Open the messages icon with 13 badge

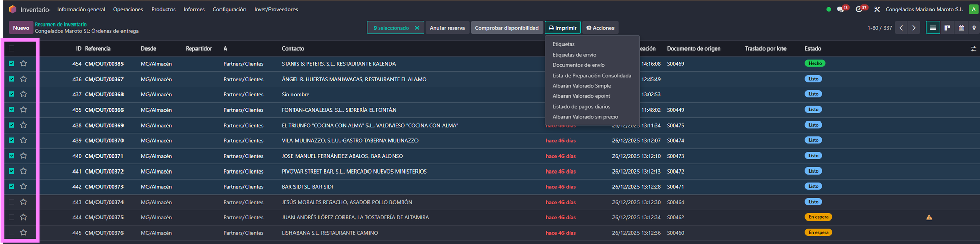tap(840, 9)
